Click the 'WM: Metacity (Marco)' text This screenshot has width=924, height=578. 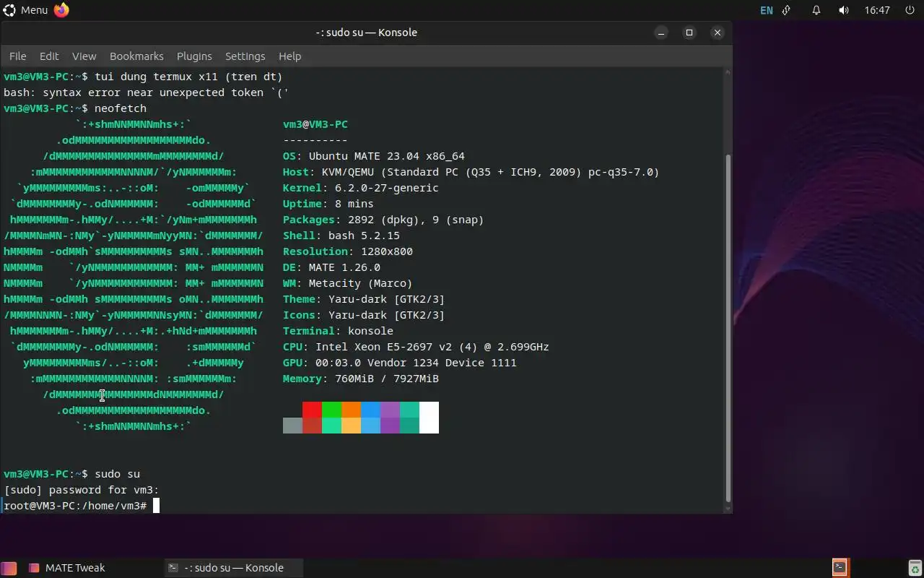click(x=348, y=283)
